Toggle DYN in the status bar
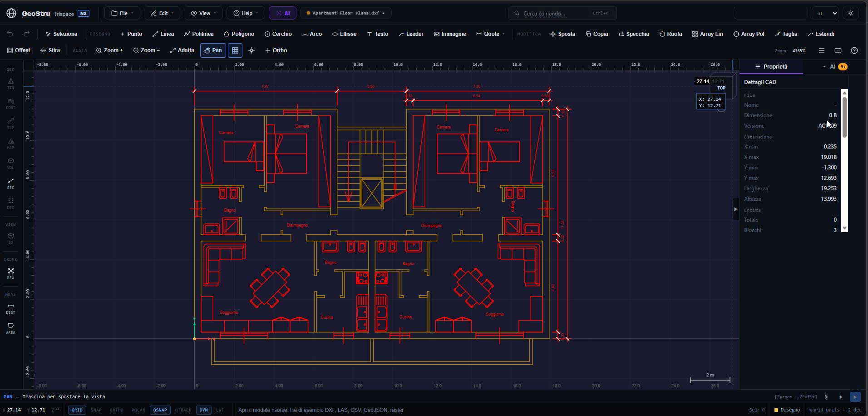Screen dimensions: 868x416 click(x=203, y=410)
